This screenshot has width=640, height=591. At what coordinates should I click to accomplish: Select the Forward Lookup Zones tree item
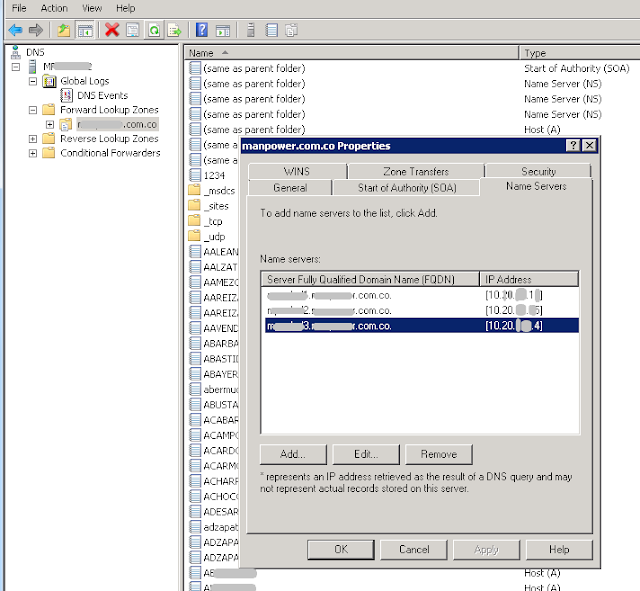(109, 110)
